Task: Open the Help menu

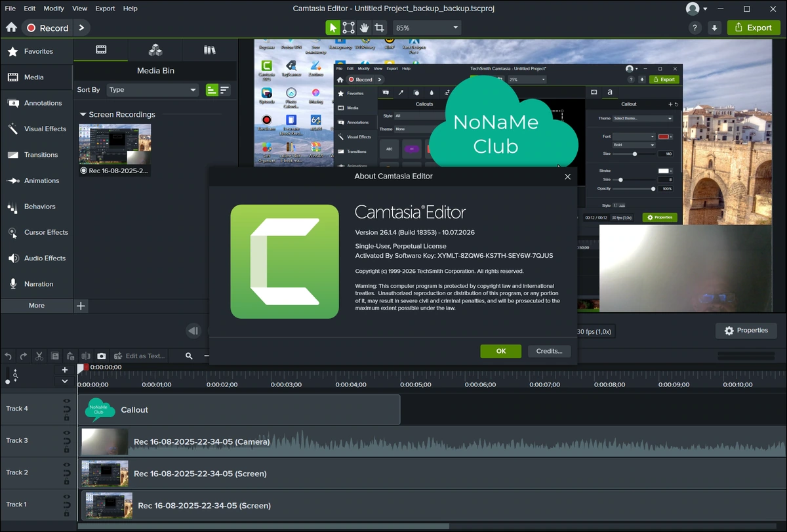Action: (x=130, y=9)
